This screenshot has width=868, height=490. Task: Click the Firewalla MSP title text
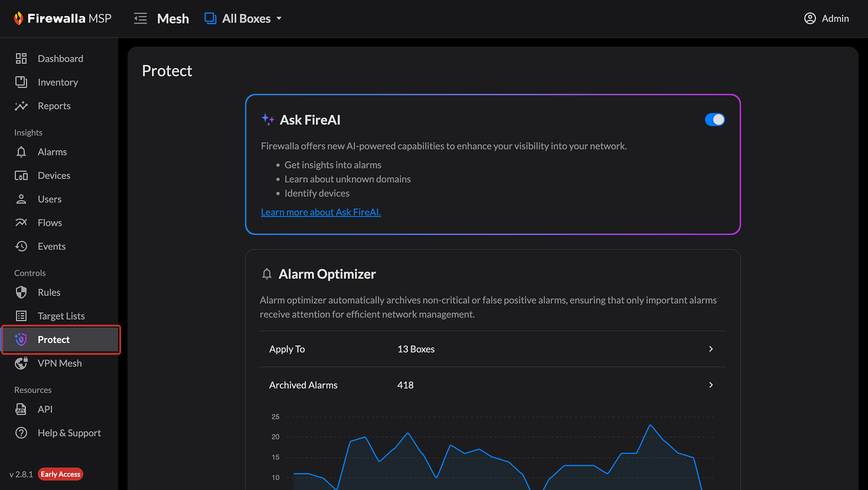pyautogui.click(x=69, y=18)
